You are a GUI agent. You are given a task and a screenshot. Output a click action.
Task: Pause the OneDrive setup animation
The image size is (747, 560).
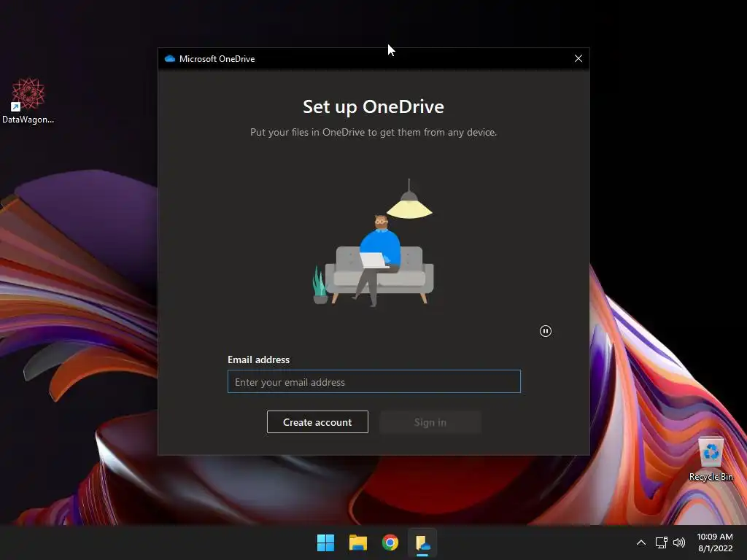click(546, 331)
